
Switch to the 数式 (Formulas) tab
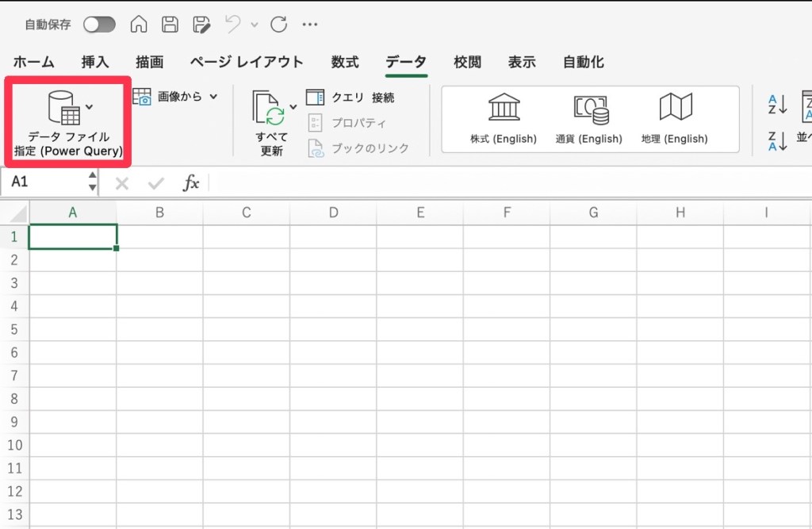pos(345,62)
